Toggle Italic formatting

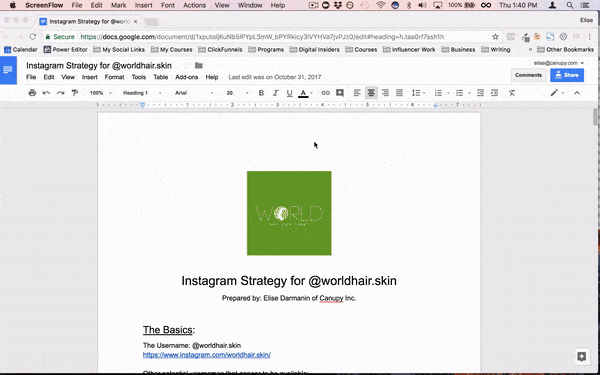click(275, 93)
